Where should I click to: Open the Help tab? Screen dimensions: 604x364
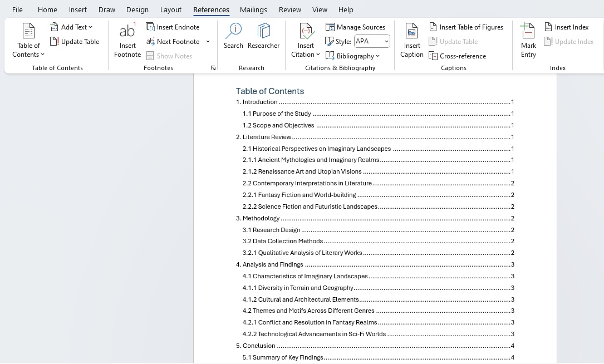346,9
